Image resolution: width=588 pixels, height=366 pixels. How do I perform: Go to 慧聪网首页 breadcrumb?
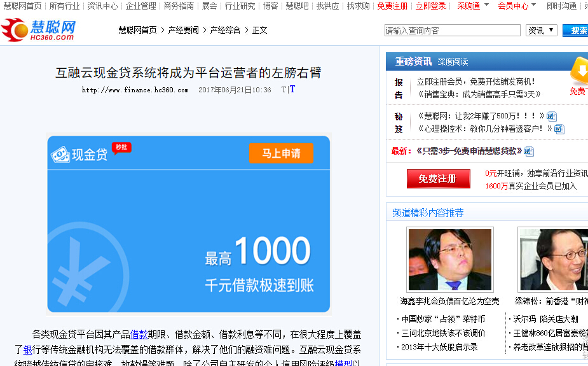tap(138, 30)
